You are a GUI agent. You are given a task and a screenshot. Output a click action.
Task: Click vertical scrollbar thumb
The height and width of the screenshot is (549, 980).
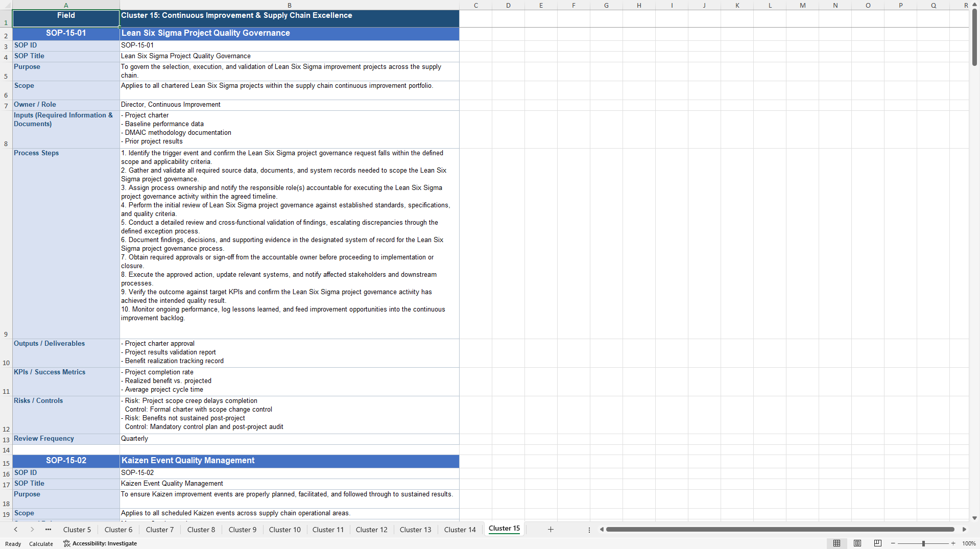point(974,37)
